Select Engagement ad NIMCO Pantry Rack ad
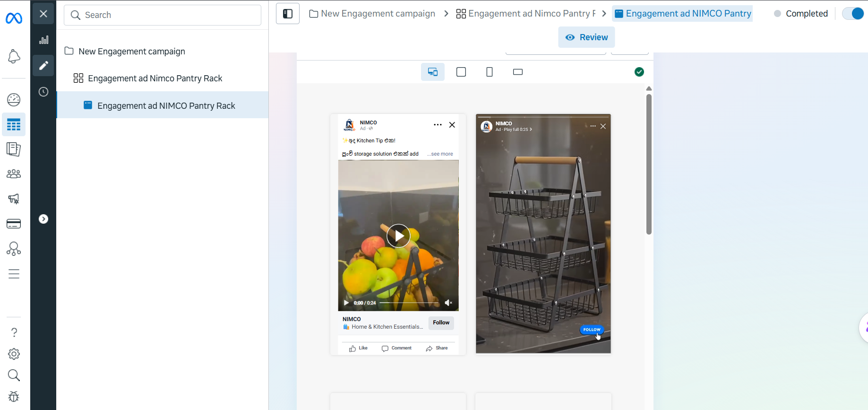 pyautogui.click(x=163, y=105)
